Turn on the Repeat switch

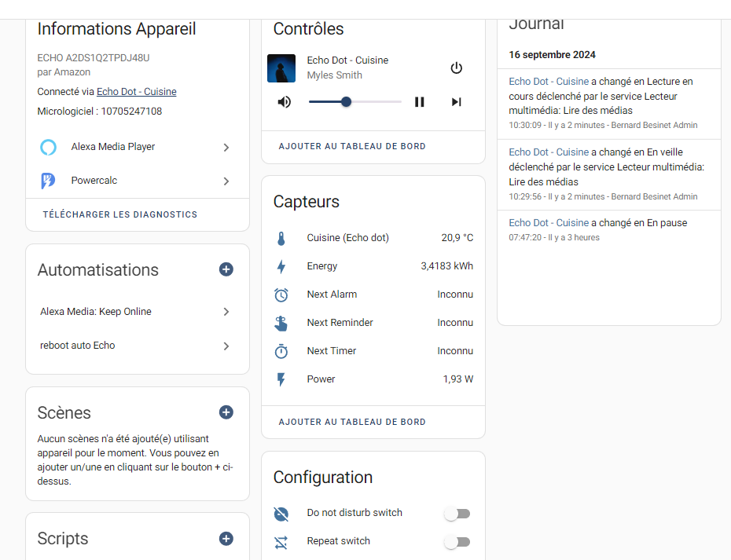pyautogui.click(x=457, y=542)
